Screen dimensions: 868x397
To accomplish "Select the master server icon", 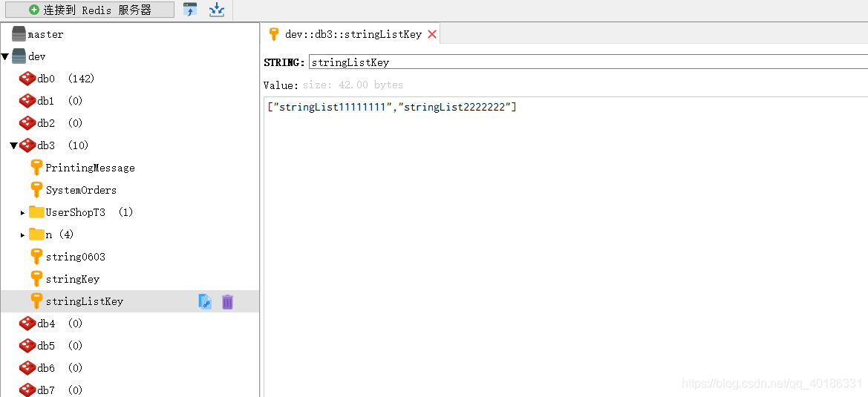I will tap(19, 33).
